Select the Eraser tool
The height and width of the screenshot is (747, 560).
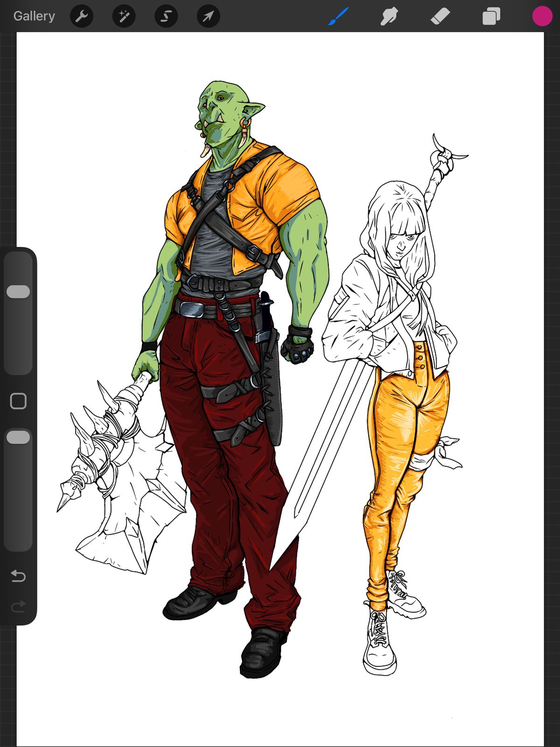pyautogui.click(x=440, y=16)
